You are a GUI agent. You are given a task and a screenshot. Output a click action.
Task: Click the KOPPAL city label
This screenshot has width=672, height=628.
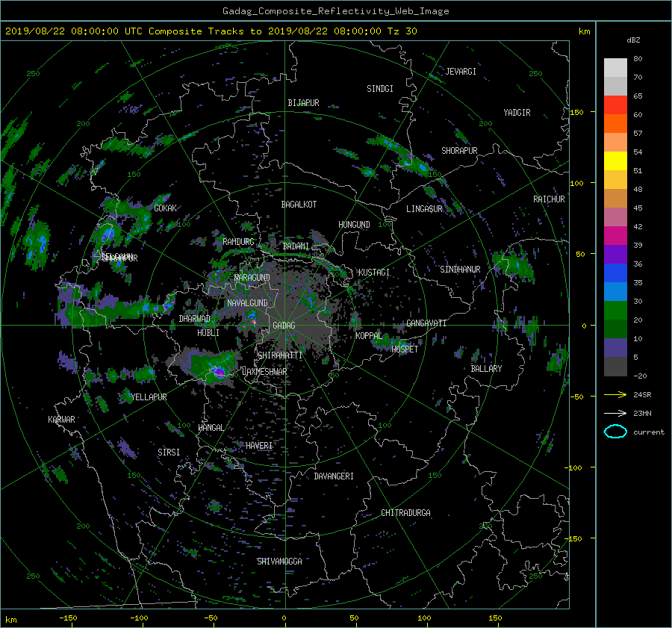(x=369, y=336)
